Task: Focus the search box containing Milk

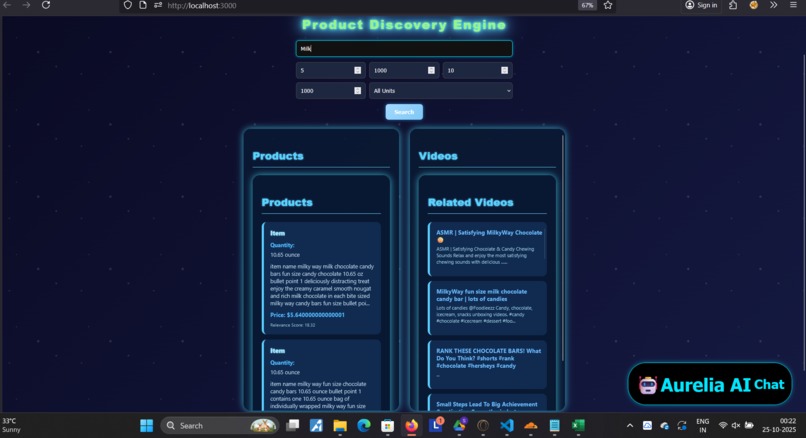Action: pos(404,48)
